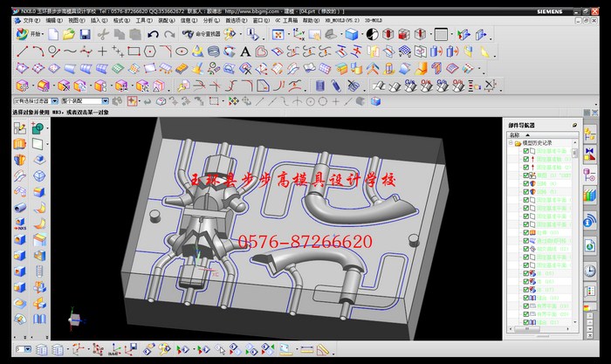Collapse the 模型历史记录 tree node

pos(511,143)
